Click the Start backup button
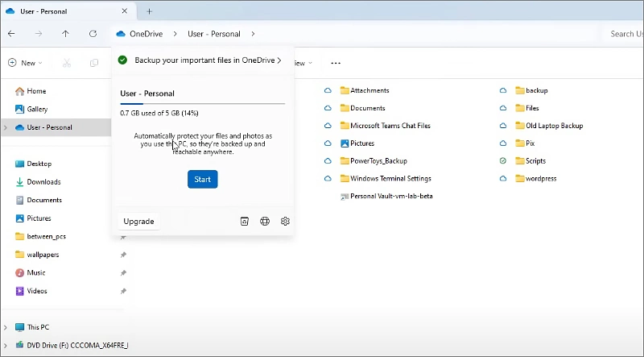 (203, 180)
